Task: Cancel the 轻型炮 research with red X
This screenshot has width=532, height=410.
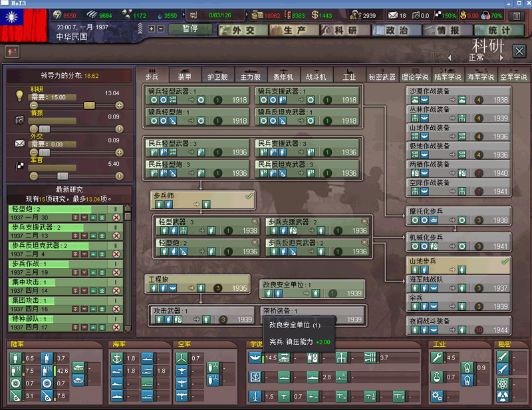Action: tap(116, 218)
